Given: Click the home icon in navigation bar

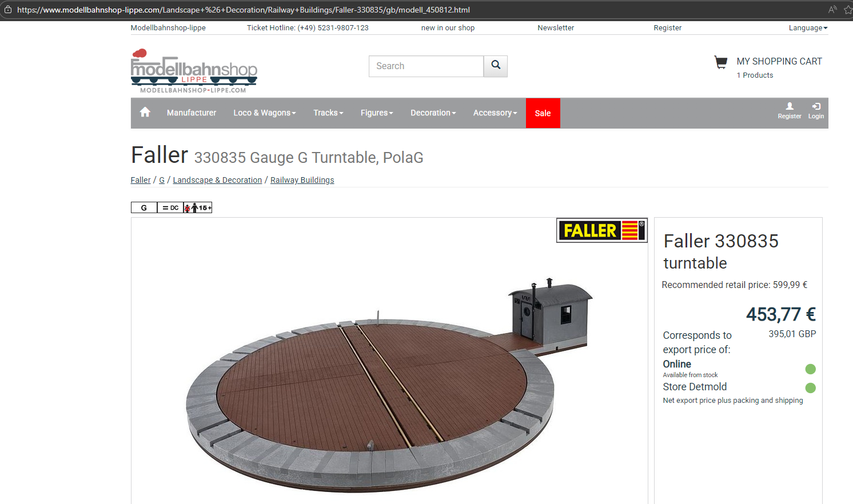Looking at the screenshot, I should tap(145, 113).
